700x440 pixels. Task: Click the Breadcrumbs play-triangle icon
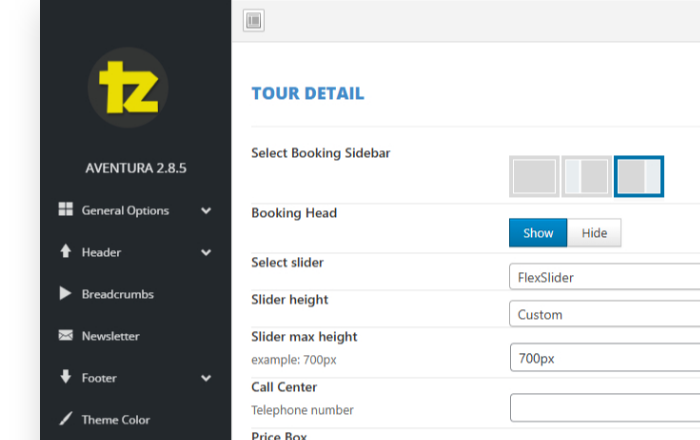pyautogui.click(x=65, y=293)
